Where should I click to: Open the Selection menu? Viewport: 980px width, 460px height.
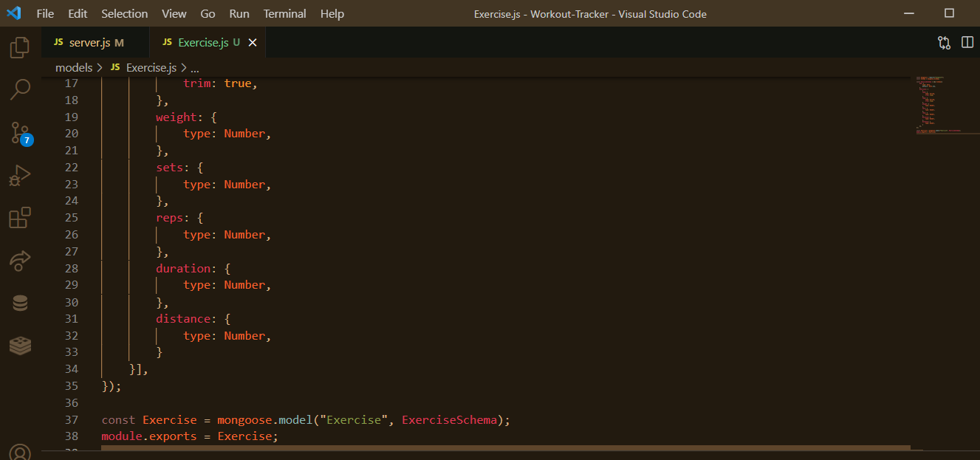click(x=125, y=13)
